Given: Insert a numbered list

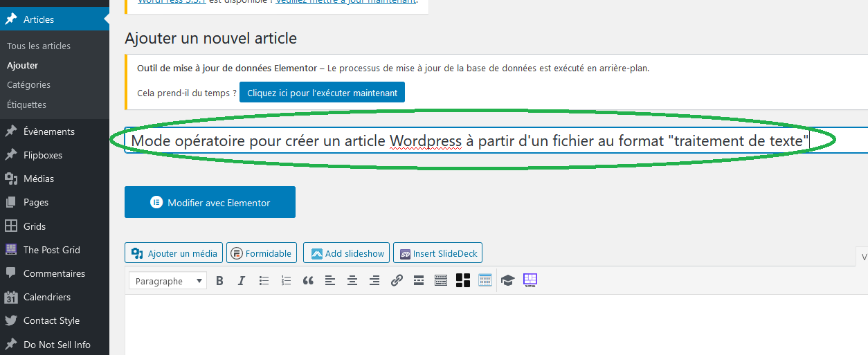Looking at the screenshot, I should tap(286, 281).
